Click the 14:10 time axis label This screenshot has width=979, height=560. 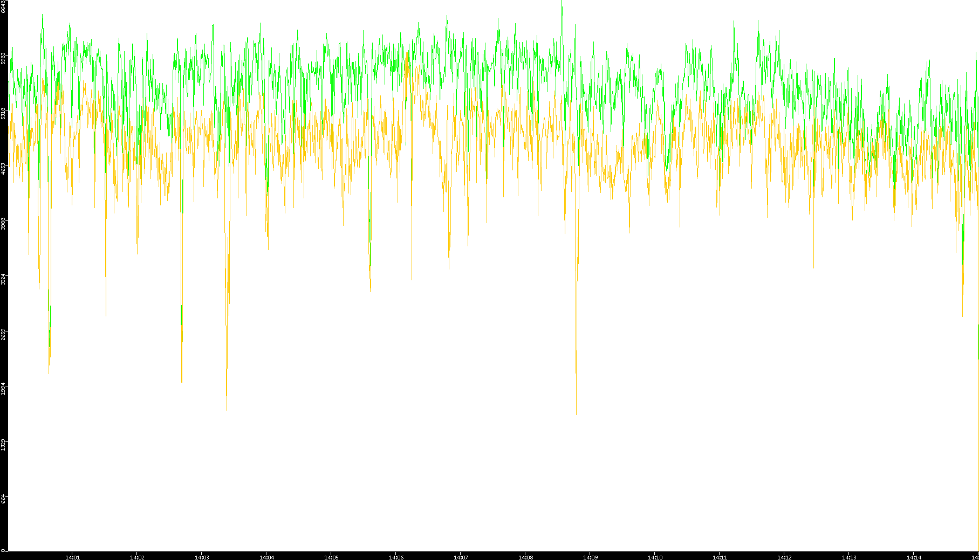(x=655, y=557)
